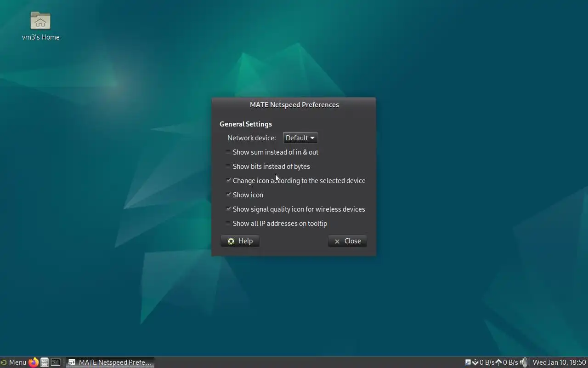Click the Network device: label
The height and width of the screenshot is (368, 588).
point(252,138)
